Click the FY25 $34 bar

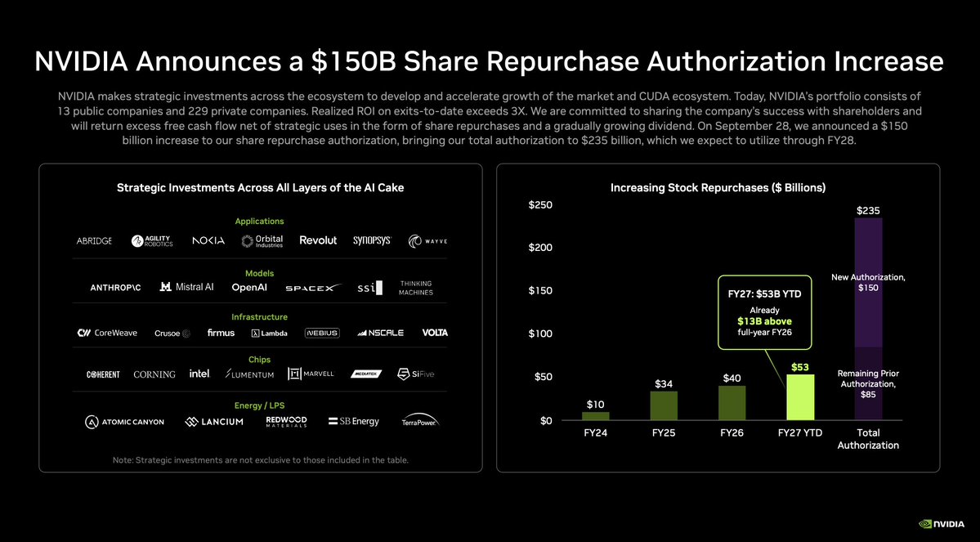[663, 405]
